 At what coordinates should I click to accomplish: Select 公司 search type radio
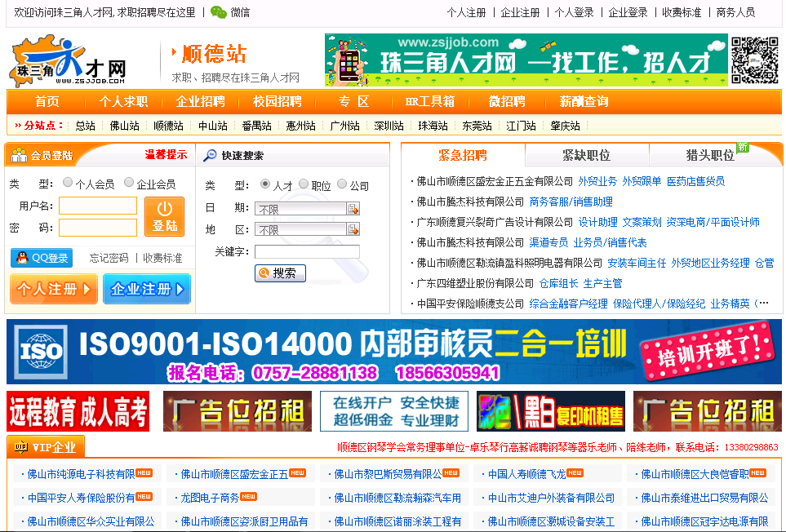[x=342, y=184]
